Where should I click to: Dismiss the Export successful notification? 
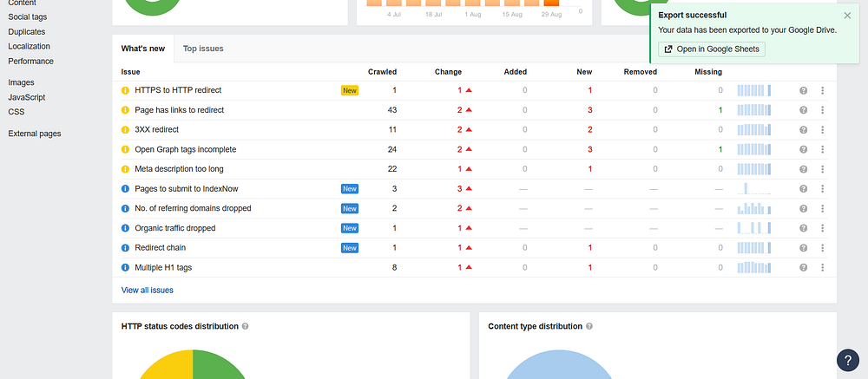point(847,16)
